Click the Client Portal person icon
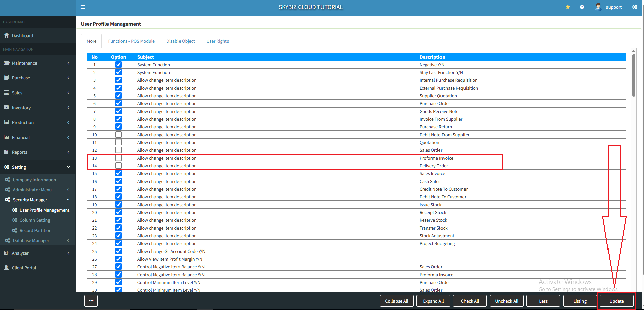 6,267
